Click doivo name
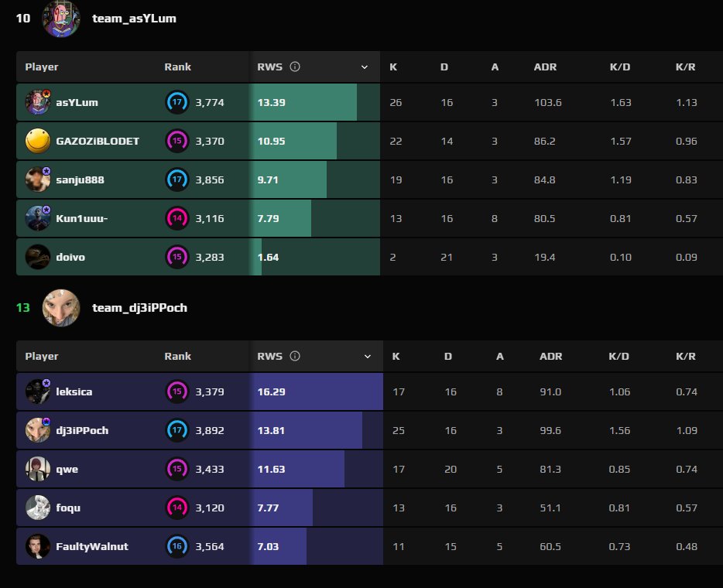 70,257
